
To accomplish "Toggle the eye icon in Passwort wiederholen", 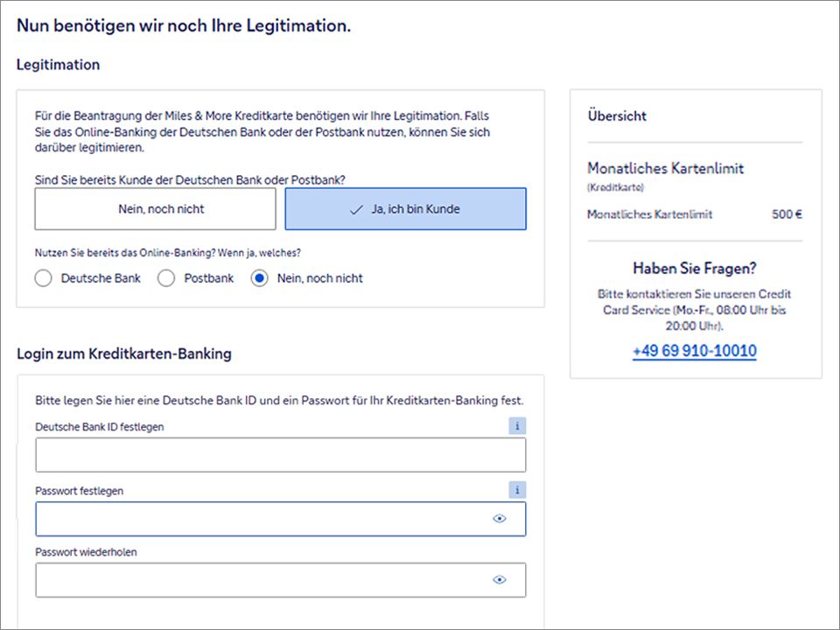I will coord(500,579).
